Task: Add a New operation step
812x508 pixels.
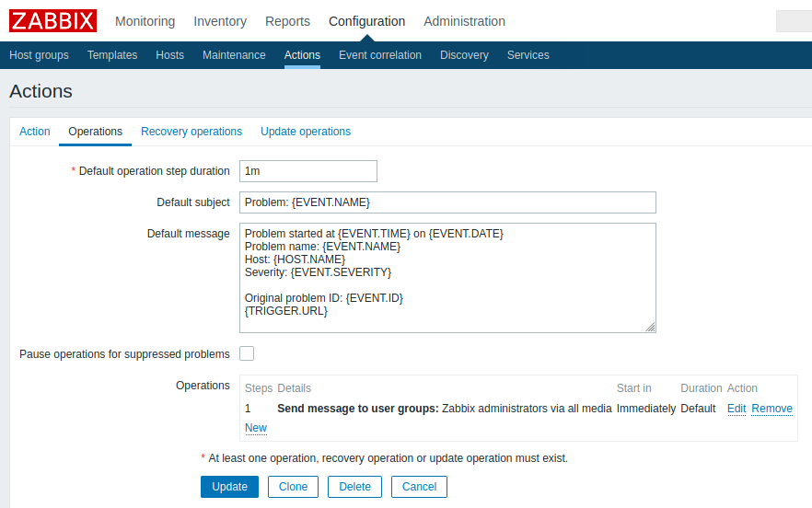Action: tap(256, 428)
